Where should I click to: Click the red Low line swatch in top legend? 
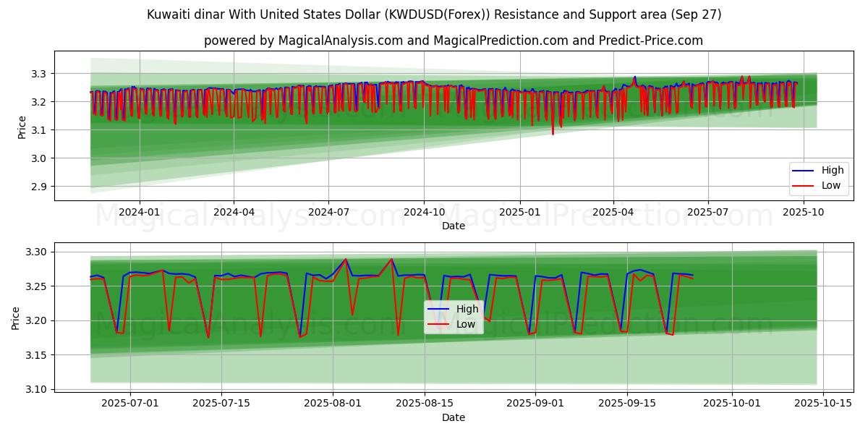click(804, 185)
